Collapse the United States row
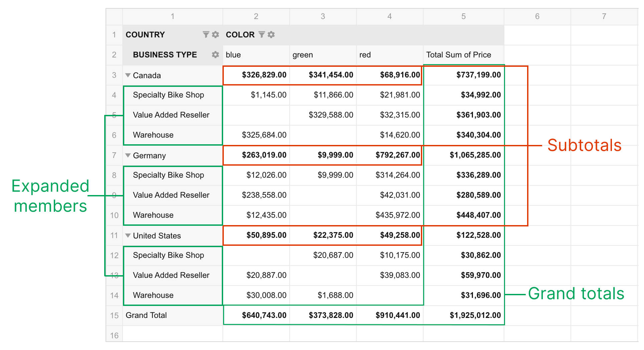The image size is (644, 350). coord(128,235)
